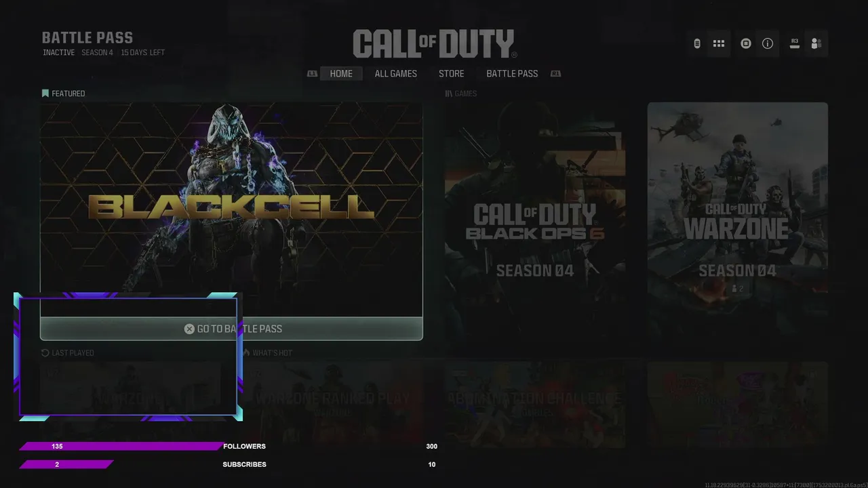The height and width of the screenshot is (488, 868).
Task: Click the R3 stick prompt icon
Action: pos(795,43)
